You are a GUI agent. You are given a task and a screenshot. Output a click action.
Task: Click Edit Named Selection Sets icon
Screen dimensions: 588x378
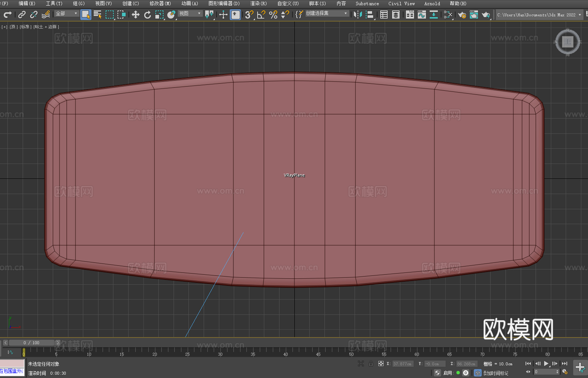tap(299, 14)
